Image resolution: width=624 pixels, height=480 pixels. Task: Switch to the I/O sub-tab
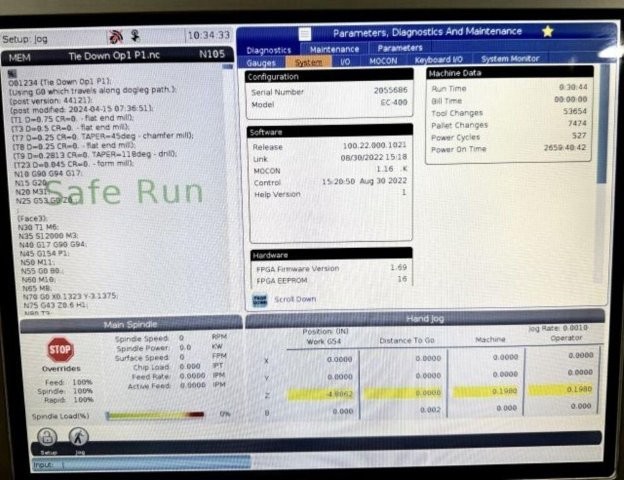tap(345, 62)
